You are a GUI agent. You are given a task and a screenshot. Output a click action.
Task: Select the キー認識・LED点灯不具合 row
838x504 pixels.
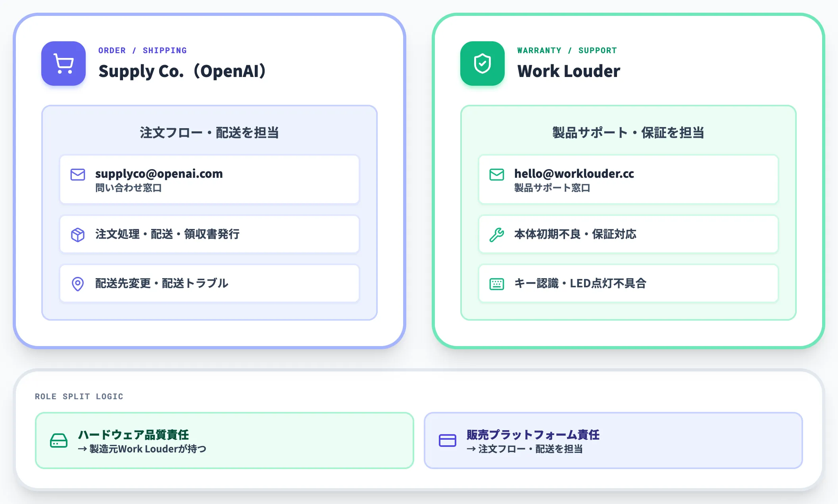point(628,283)
